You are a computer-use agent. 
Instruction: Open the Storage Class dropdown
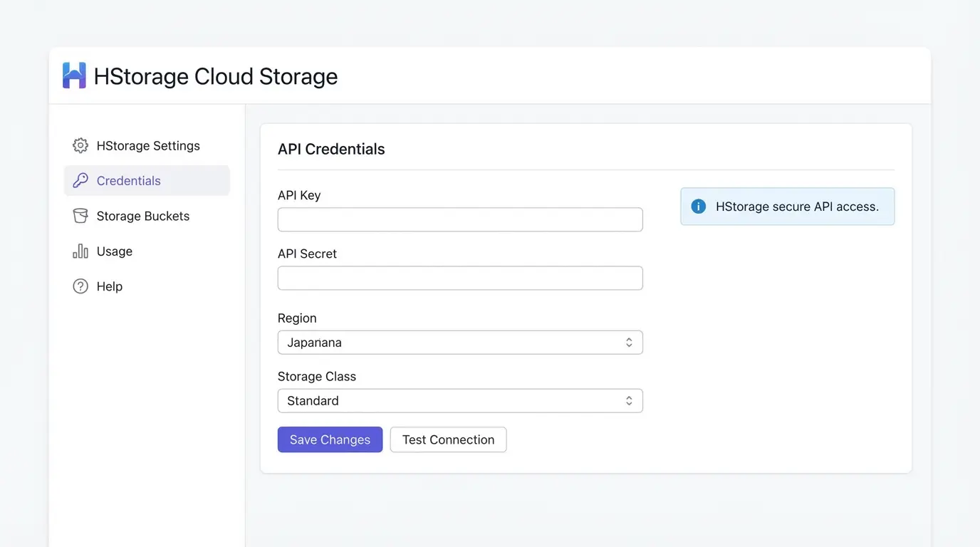459,400
